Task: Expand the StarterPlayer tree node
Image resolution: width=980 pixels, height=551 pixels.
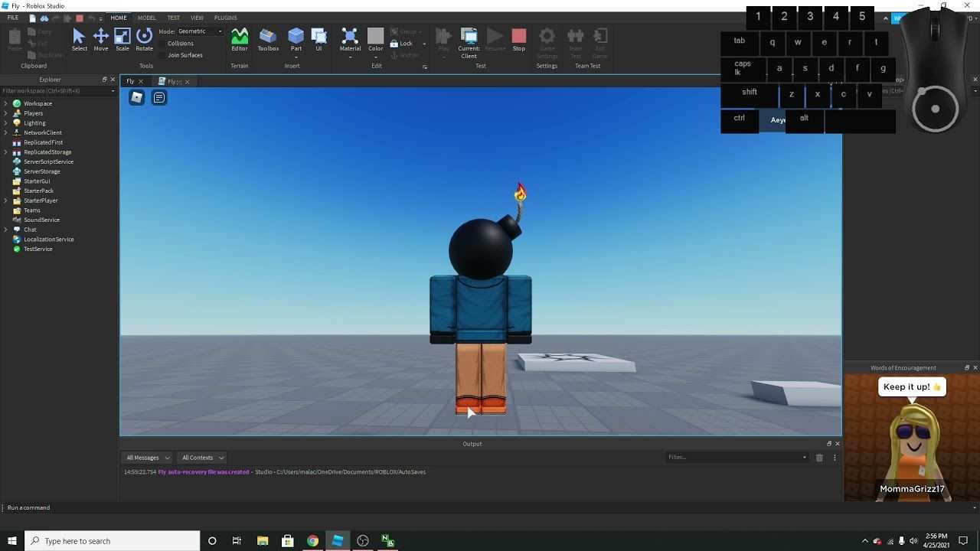Action: click(6, 201)
